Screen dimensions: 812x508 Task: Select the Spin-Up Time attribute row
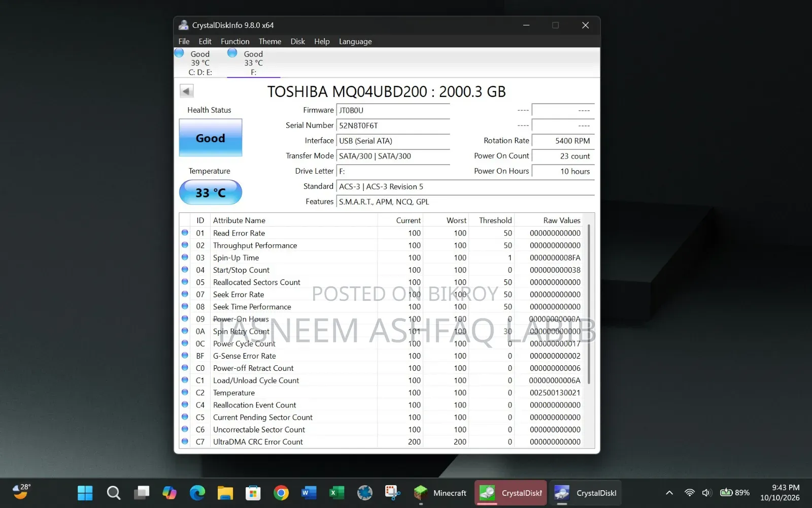click(382, 258)
